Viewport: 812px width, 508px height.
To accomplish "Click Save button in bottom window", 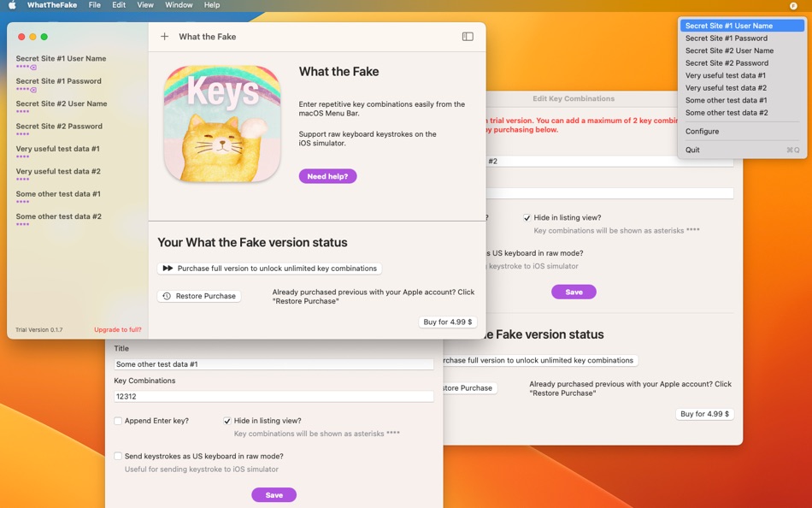I will click(274, 495).
